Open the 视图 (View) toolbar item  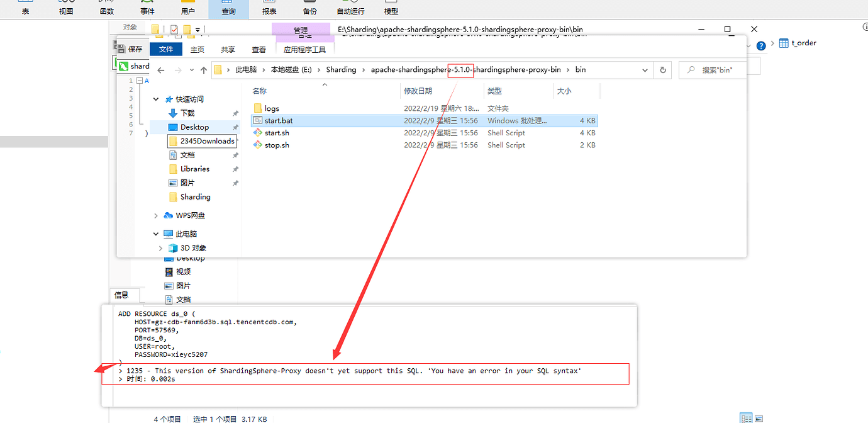[x=66, y=9]
